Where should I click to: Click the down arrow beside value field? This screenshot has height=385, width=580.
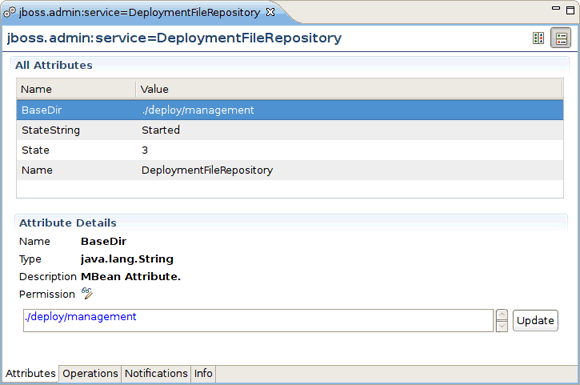502,326
